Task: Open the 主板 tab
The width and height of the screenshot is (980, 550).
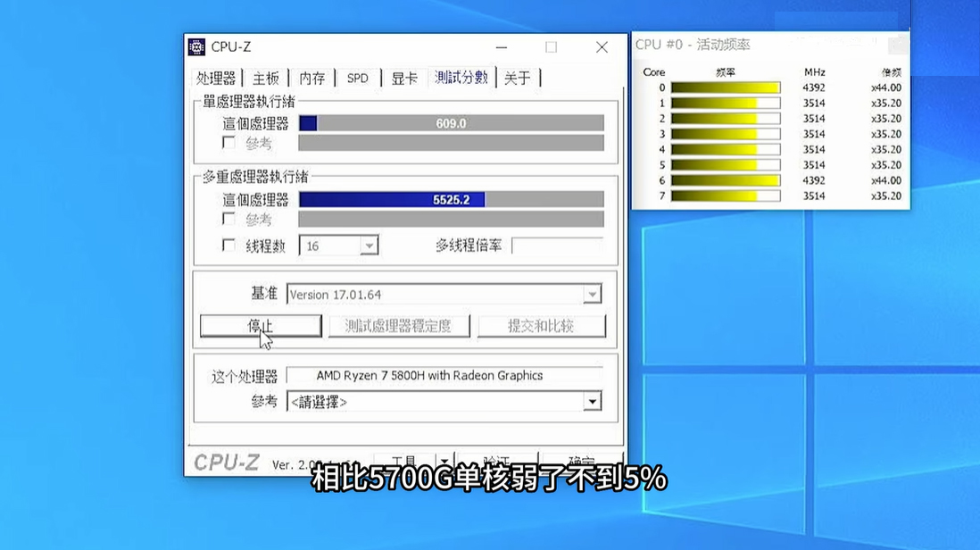Action: [x=266, y=79]
